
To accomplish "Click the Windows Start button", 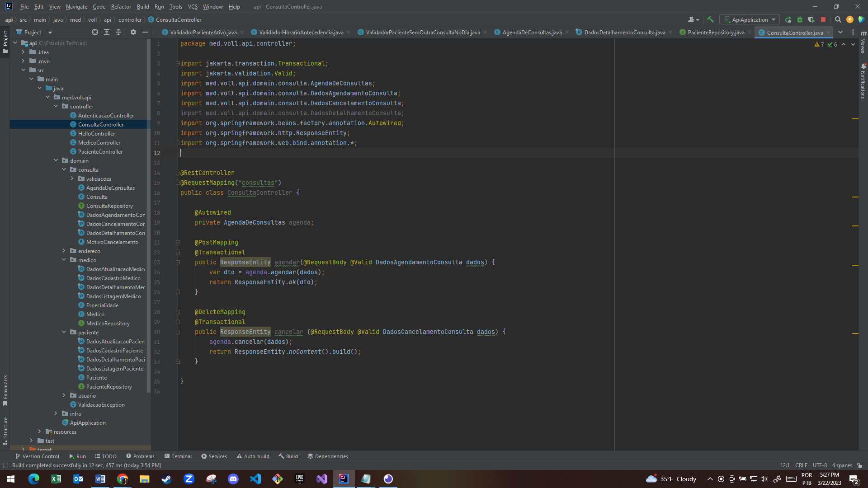I will point(11,479).
